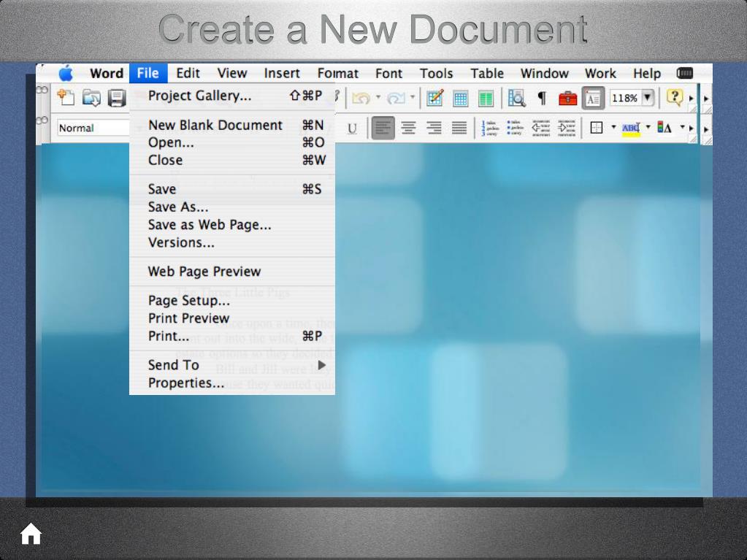Click the Decrease Indent icon

(541, 128)
